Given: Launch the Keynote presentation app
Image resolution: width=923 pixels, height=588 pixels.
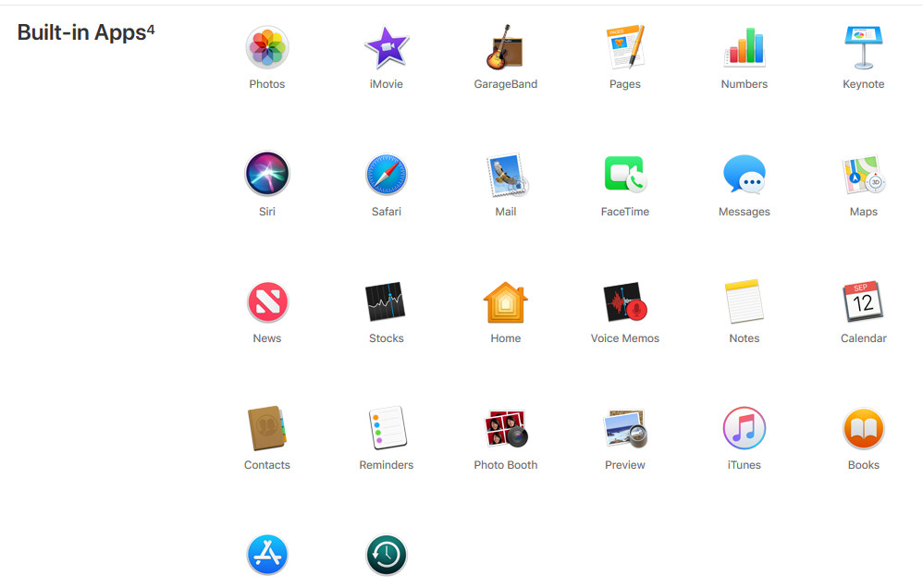Looking at the screenshot, I should 863,48.
